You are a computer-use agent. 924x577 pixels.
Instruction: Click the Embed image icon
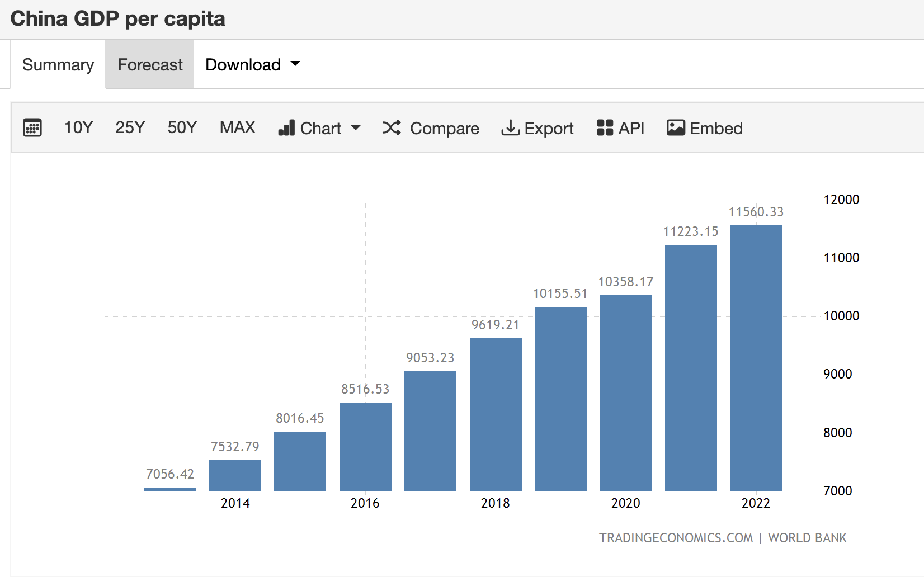(676, 128)
